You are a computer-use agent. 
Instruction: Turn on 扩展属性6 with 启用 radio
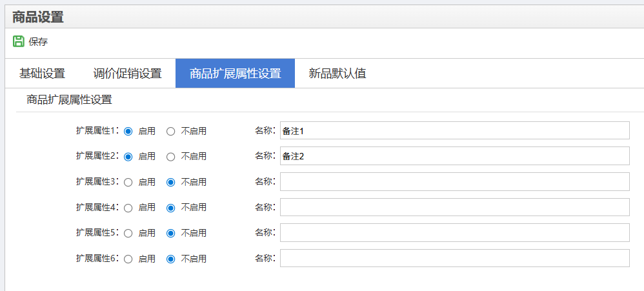click(128, 259)
